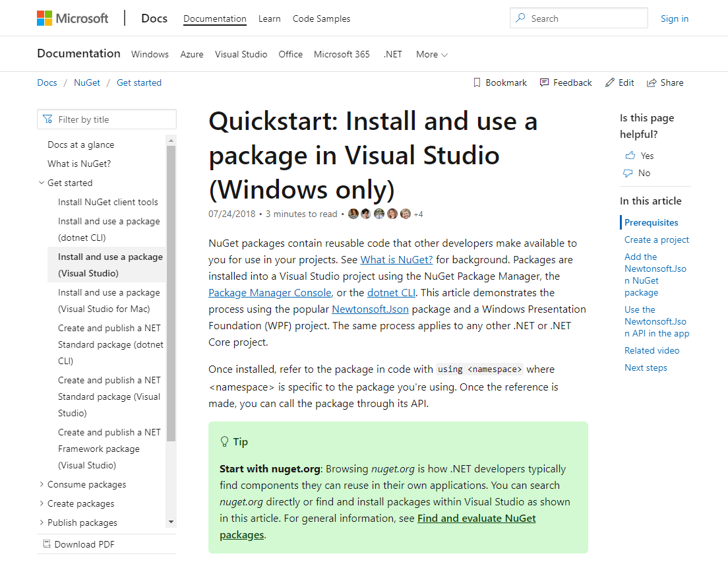Screen dimensions: 728x570
Task: Click the sidebar scrollbar thumb
Action: [x=171, y=293]
